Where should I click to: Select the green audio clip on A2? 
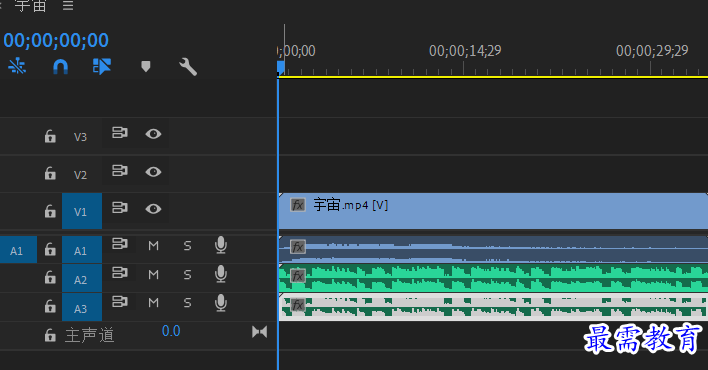pos(494,278)
